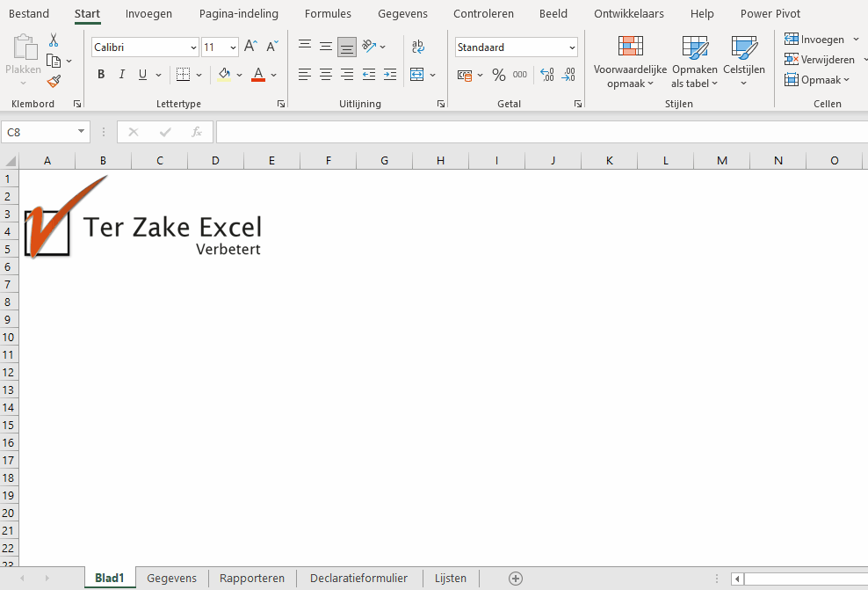Align text right icon

347,74
